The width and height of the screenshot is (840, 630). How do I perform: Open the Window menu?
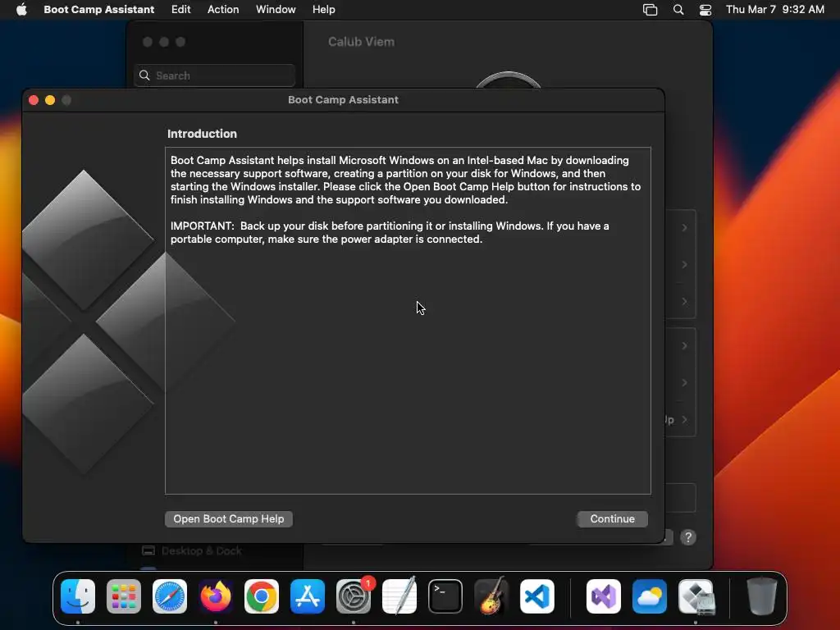click(276, 9)
